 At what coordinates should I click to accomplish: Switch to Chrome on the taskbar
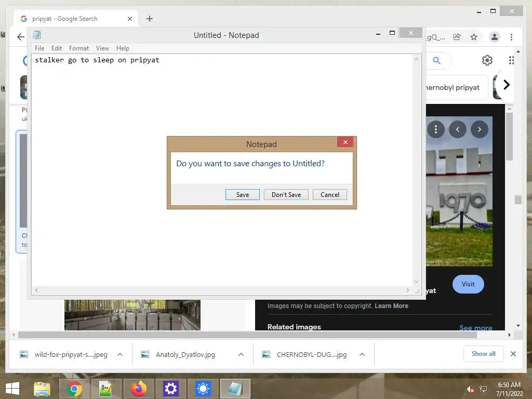[x=74, y=389]
